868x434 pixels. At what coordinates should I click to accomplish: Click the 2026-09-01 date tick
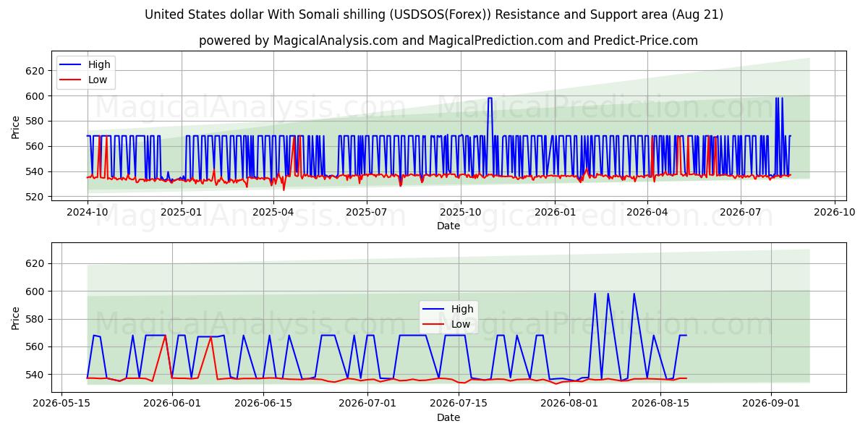pyautogui.click(x=770, y=404)
